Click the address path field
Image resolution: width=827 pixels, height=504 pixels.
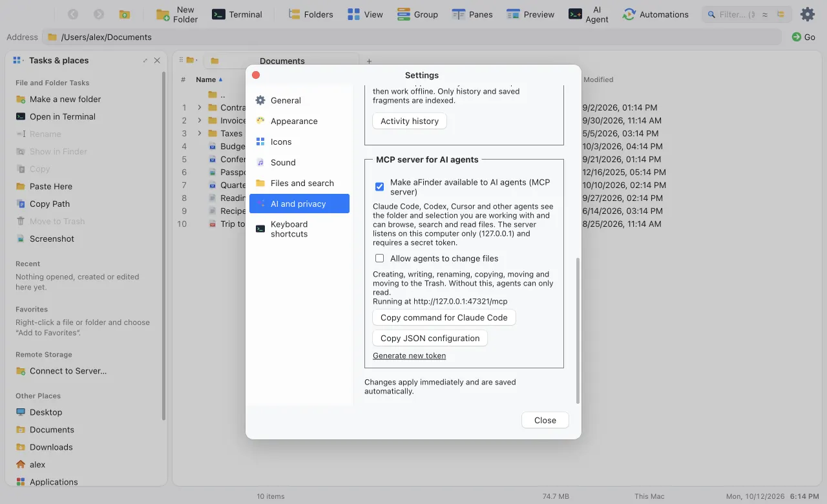[x=411, y=37]
